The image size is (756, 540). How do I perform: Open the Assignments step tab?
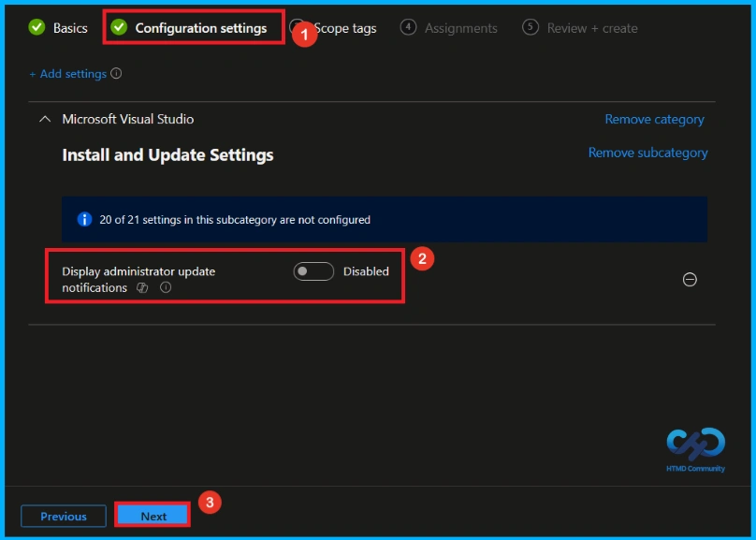pos(449,28)
